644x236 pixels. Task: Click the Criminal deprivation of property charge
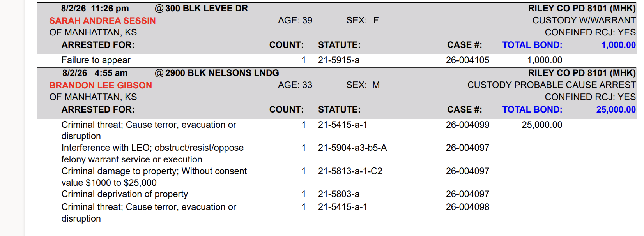[x=125, y=194]
